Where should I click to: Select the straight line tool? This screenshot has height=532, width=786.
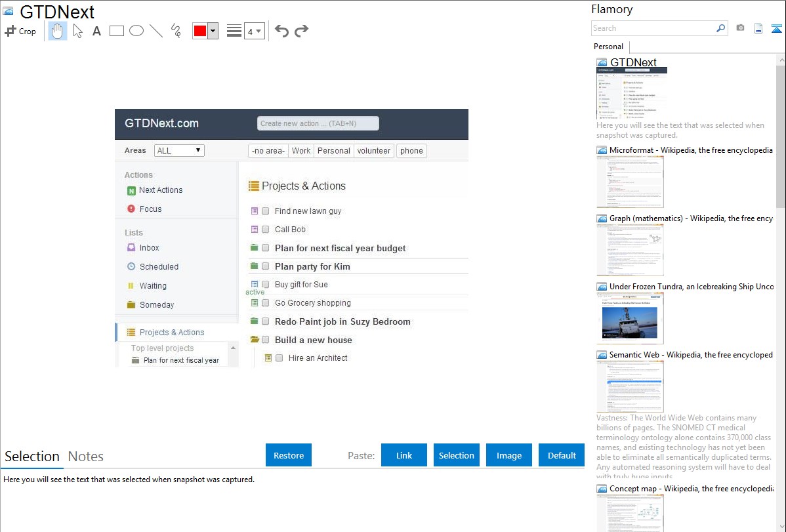[156, 31]
